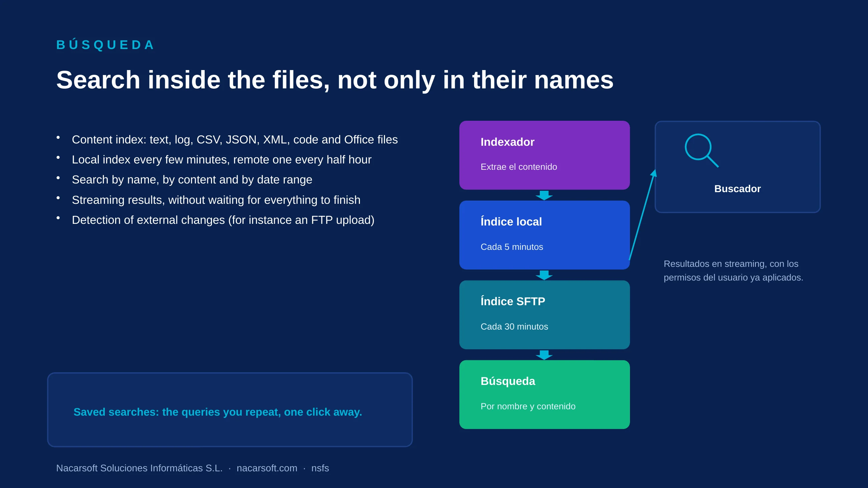Click the magnifying glass search icon
This screenshot has height=488, width=868.
701,150
